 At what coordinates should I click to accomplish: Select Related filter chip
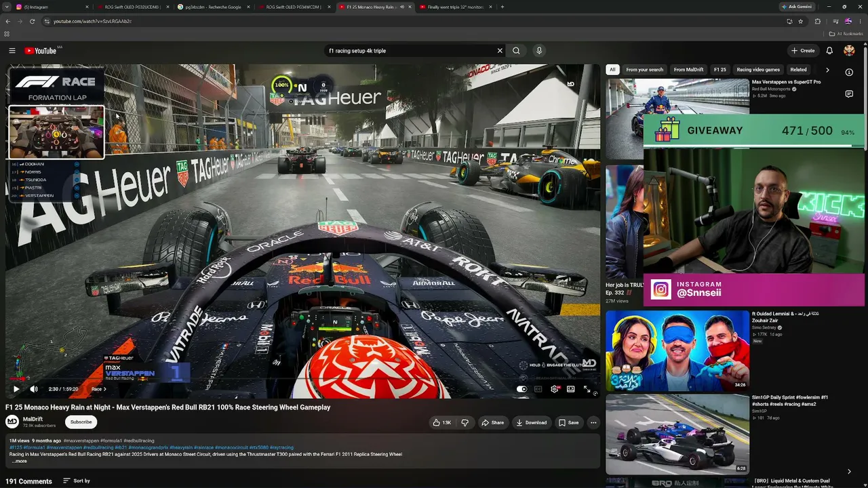(798, 69)
